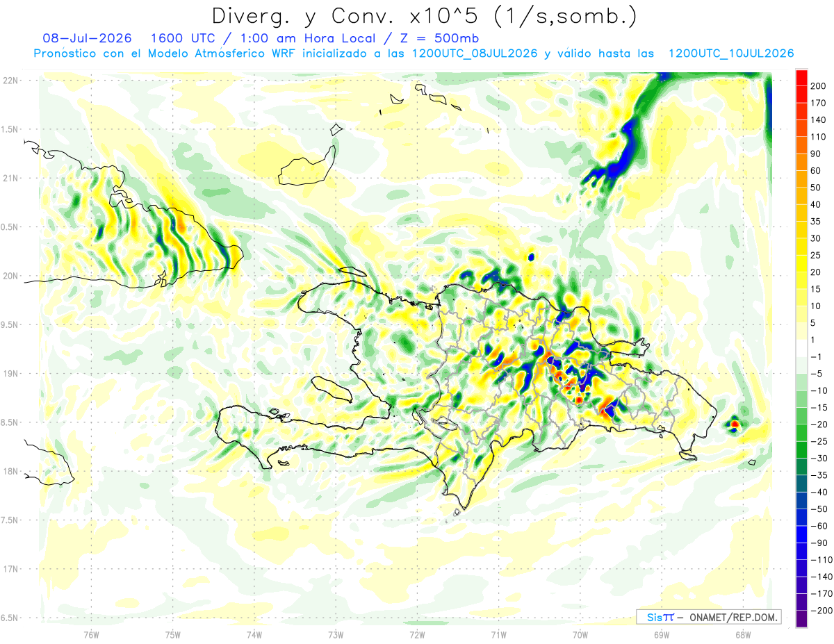Click the '75W' longitude label
This screenshot has width=834, height=644.
coord(173,634)
